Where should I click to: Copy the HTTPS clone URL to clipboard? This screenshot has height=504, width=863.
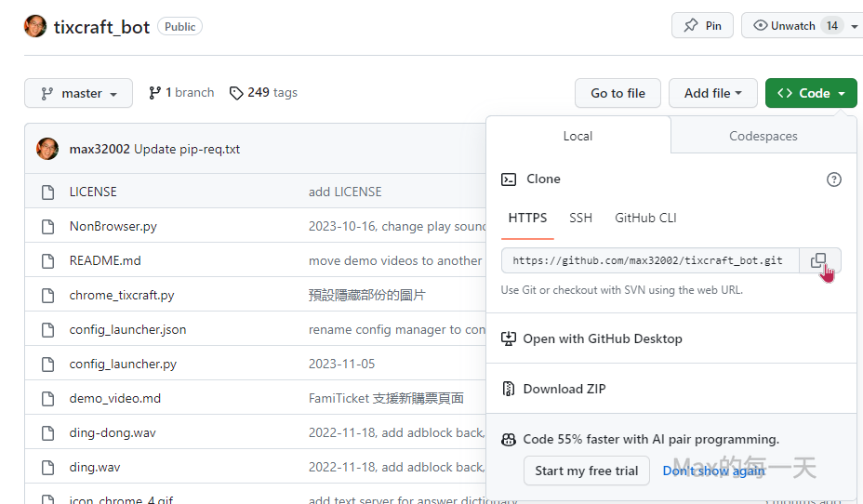click(x=818, y=260)
